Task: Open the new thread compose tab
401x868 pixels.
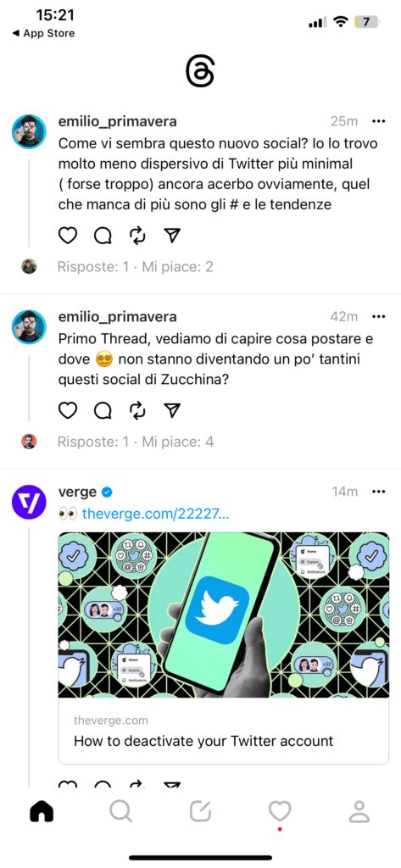Action: pos(200,811)
